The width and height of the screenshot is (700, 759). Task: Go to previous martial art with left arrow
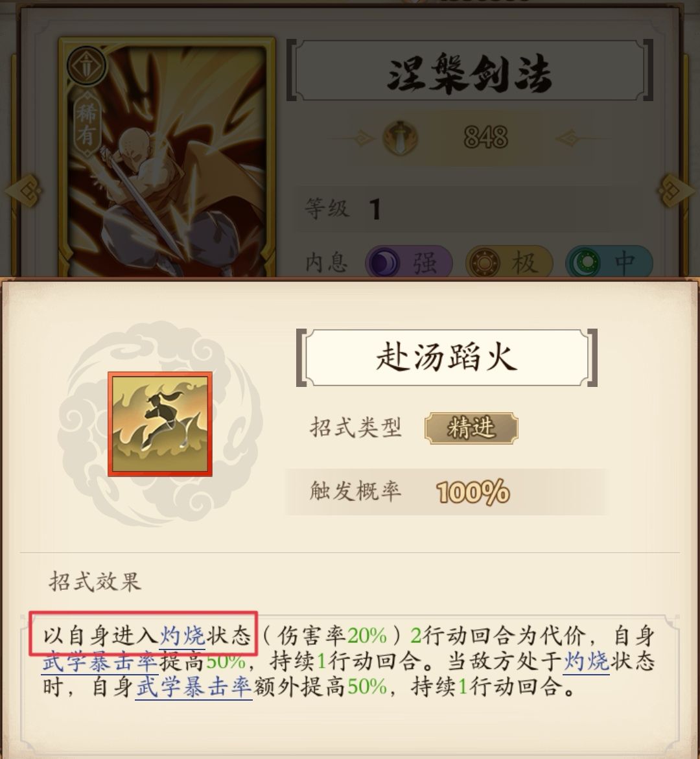point(22,191)
